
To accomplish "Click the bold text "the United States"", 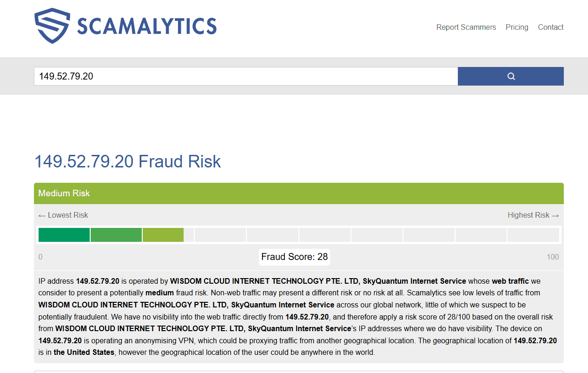I will [84, 352].
